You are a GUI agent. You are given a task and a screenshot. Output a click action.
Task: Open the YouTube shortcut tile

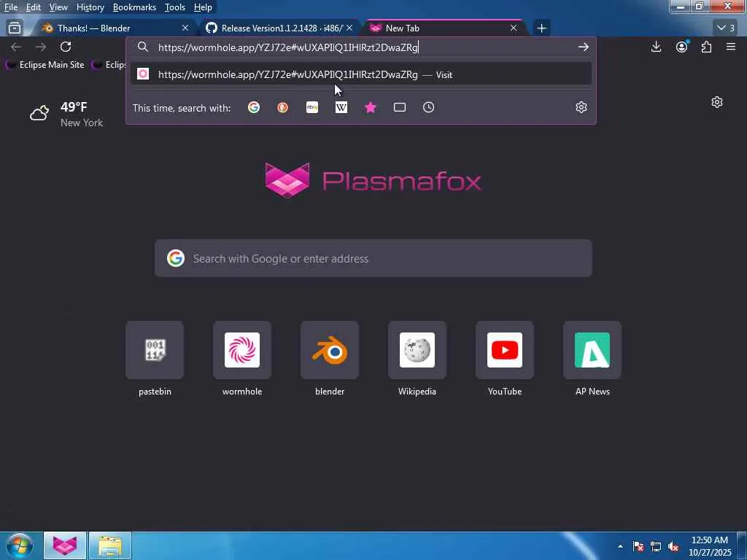[505, 350]
